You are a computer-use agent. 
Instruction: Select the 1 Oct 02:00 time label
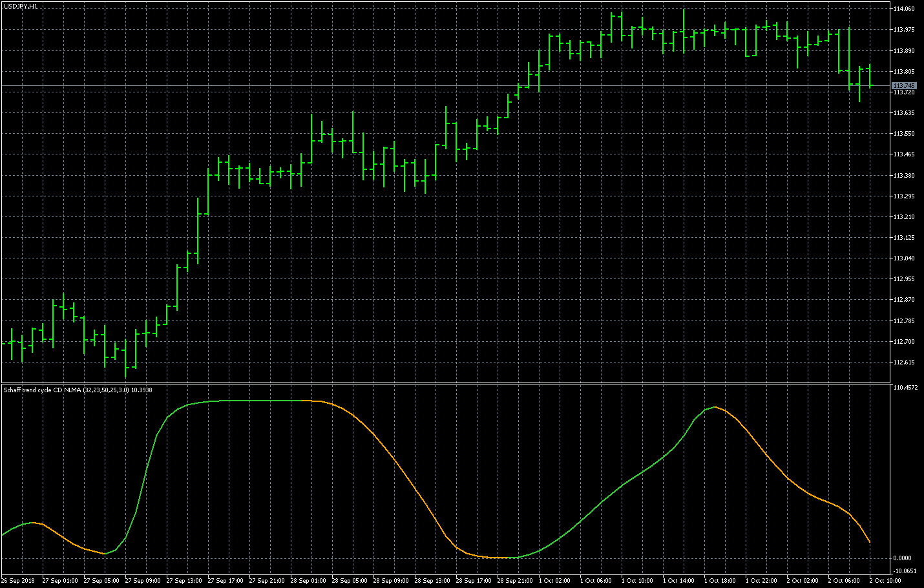tap(554, 581)
